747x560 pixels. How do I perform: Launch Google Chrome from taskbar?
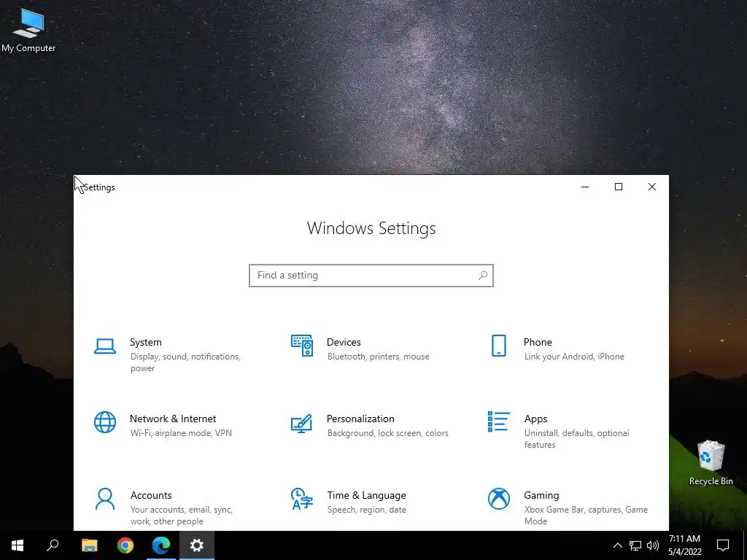pyautogui.click(x=125, y=545)
